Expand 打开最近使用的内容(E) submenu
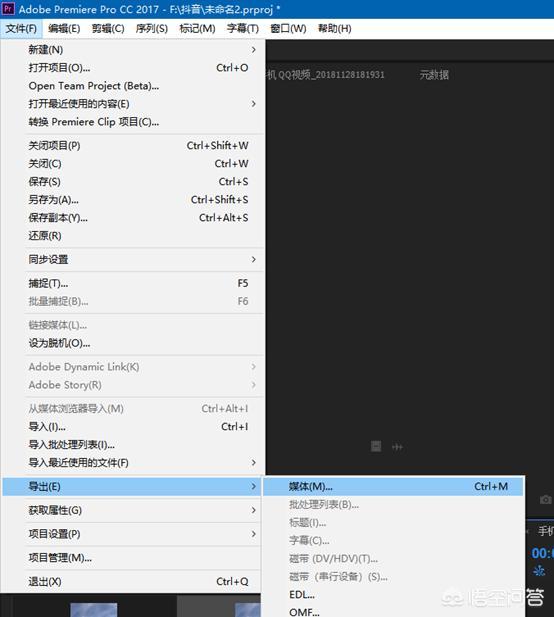The width and height of the screenshot is (554, 617). tap(132, 104)
